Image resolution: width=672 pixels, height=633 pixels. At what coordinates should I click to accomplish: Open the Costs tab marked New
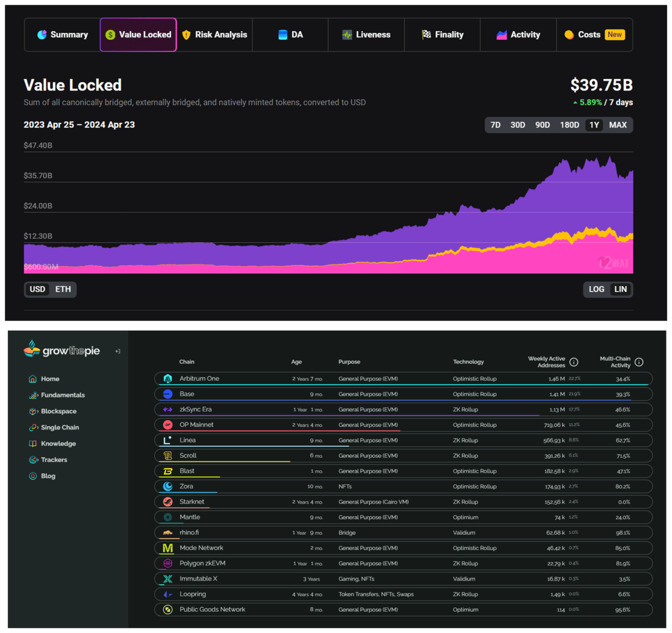(x=594, y=35)
